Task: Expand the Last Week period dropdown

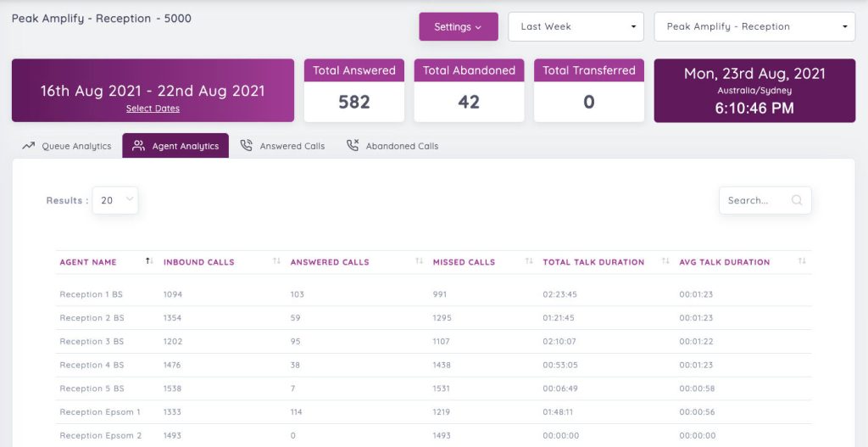Action: coord(576,27)
